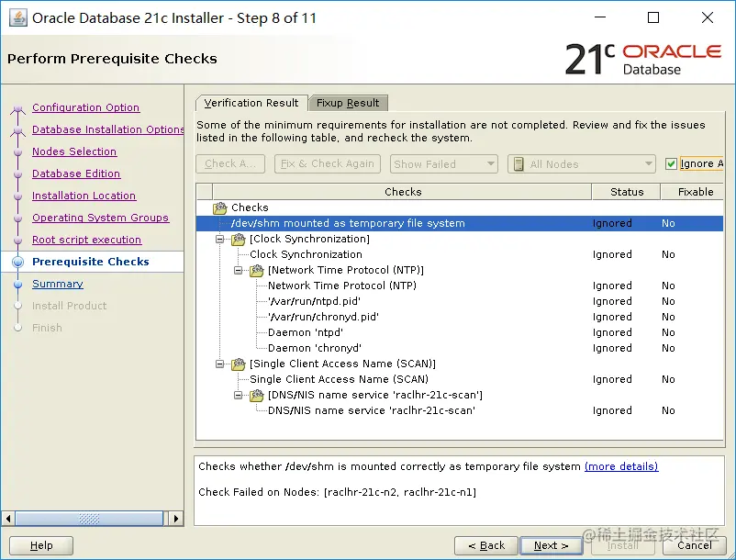Click the Check Again button
Screen dimensions: 736x560
[230, 163]
